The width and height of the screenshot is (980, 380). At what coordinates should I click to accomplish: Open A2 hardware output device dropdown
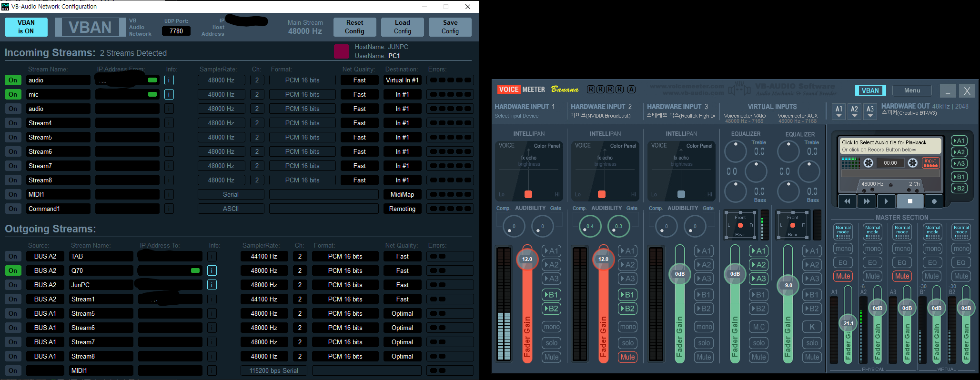(854, 111)
